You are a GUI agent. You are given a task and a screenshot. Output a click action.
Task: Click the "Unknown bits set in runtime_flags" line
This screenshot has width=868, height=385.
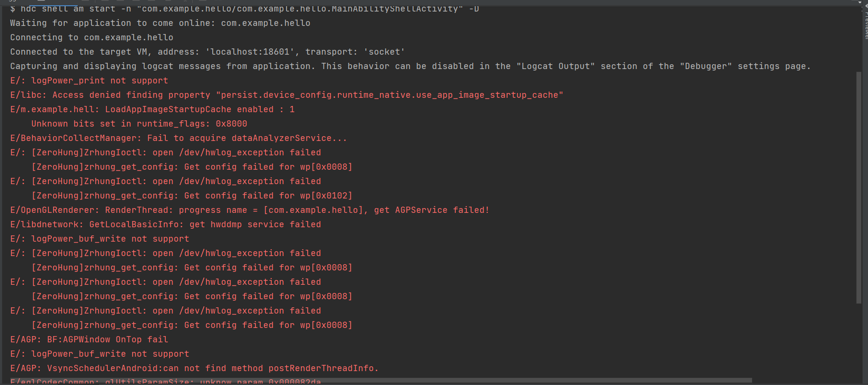click(x=139, y=124)
